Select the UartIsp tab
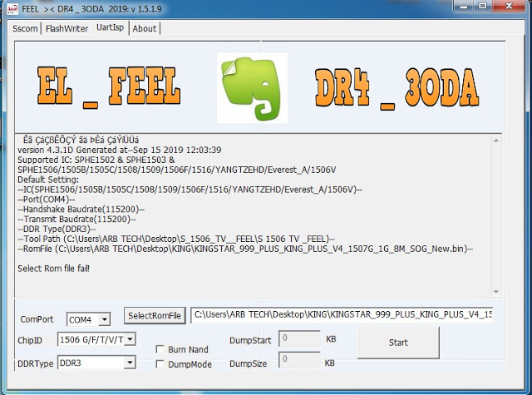This screenshot has width=532, height=395. (110, 27)
